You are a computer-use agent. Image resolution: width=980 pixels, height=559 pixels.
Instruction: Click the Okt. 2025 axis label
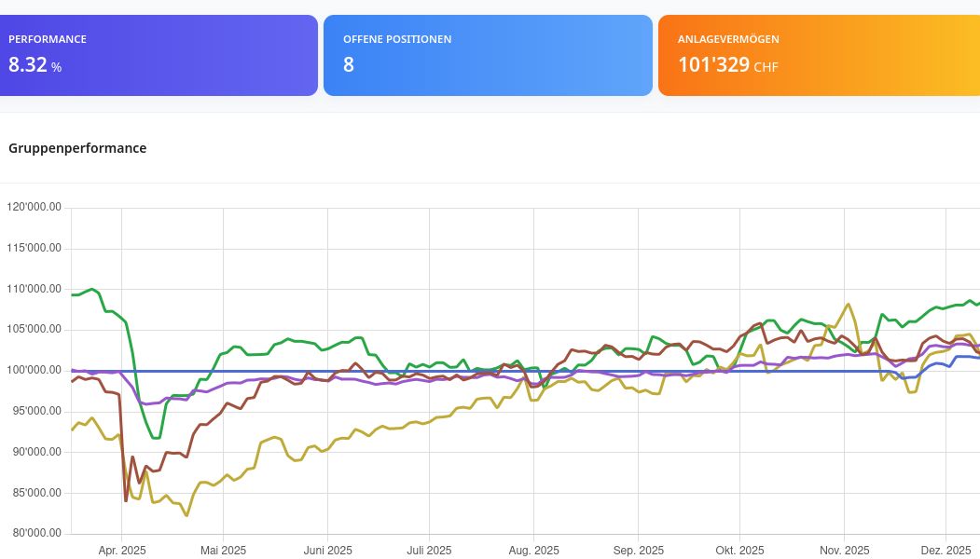click(739, 551)
